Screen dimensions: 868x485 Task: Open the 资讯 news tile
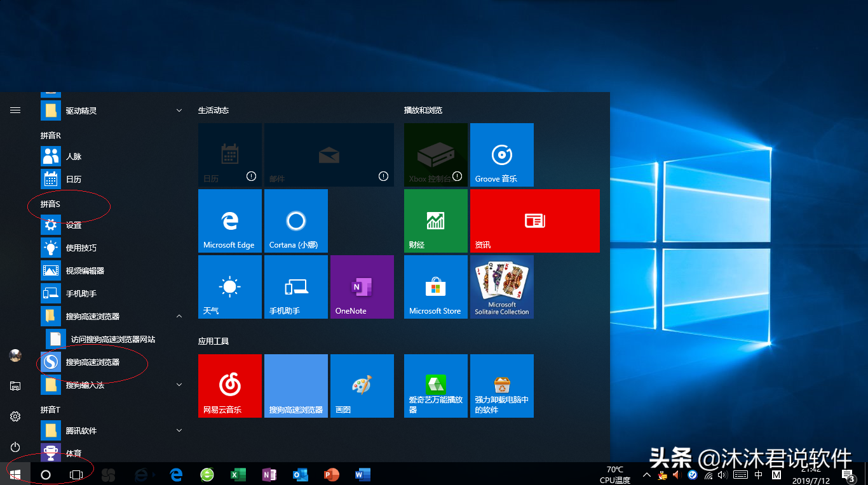click(x=534, y=220)
